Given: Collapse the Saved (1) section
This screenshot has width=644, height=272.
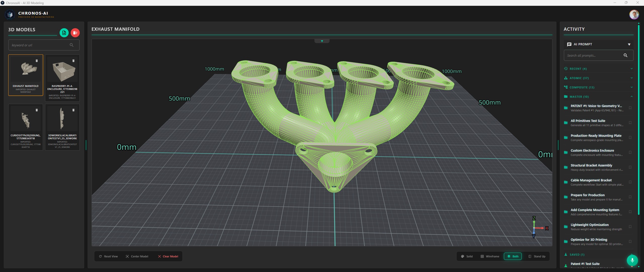Looking at the screenshot, I should [598, 255].
